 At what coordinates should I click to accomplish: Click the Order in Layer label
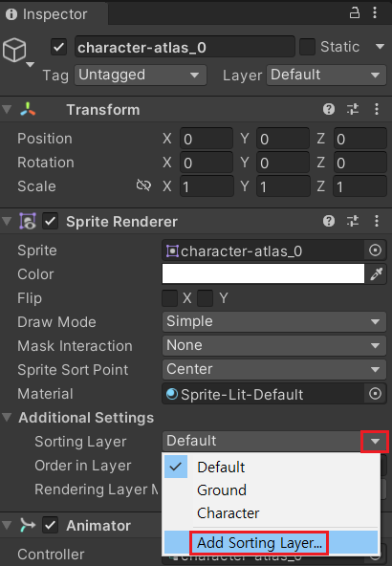tap(82, 466)
